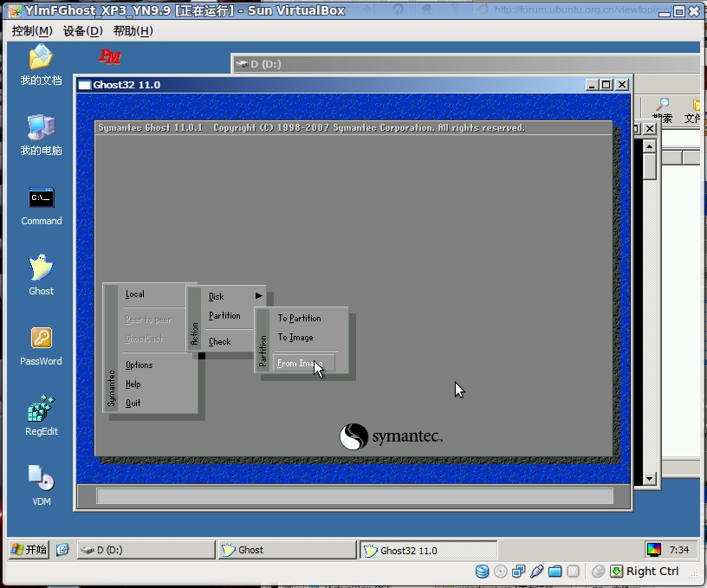Click VirtualBox USB status icon

coord(536,572)
